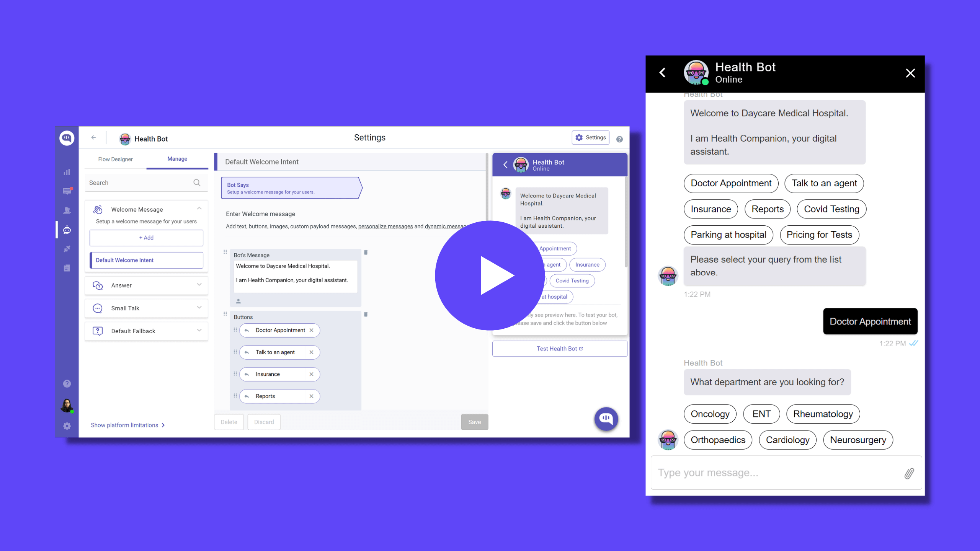Expand the Answer section
This screenshot has height=551, width=980.
point(199,285)
